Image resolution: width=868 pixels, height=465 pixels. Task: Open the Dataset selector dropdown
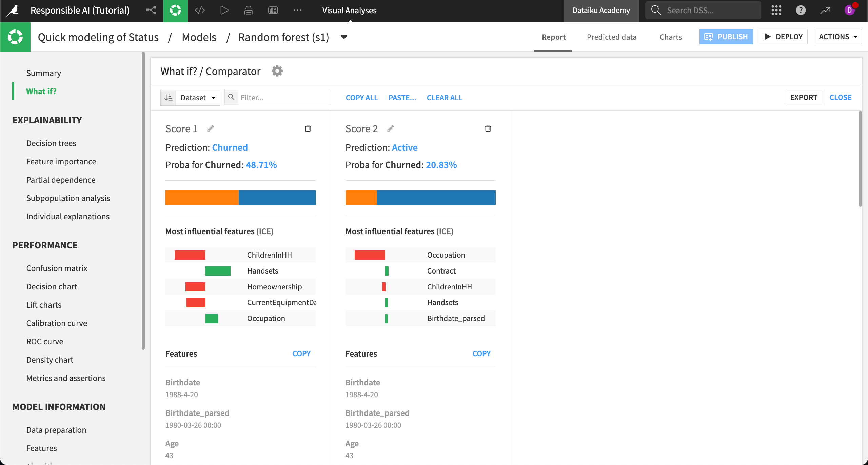[x=198, y=97]
